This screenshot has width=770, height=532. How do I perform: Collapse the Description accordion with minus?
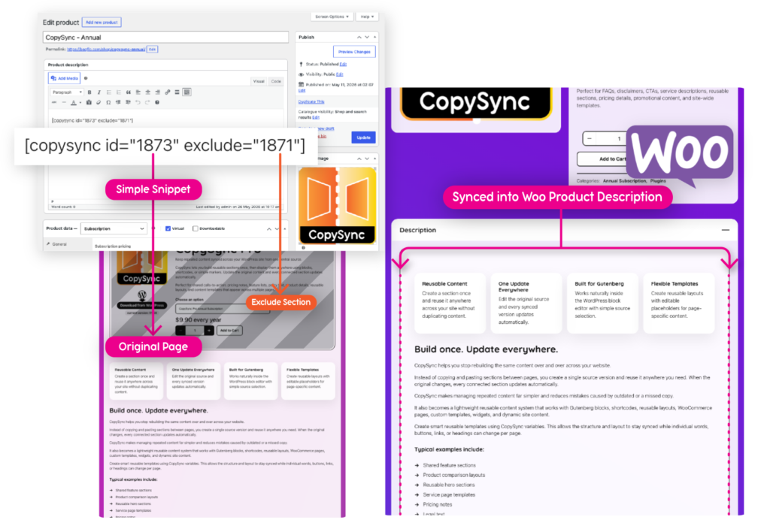click(726, 230)
